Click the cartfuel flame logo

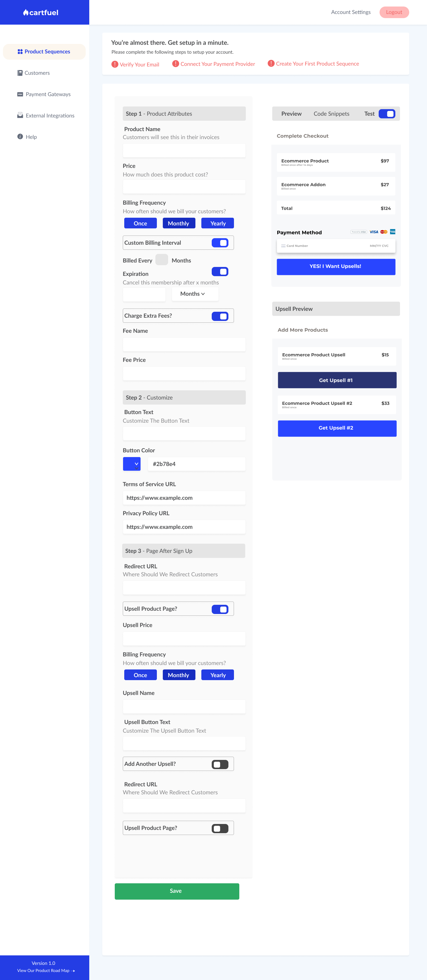[26, 12]
